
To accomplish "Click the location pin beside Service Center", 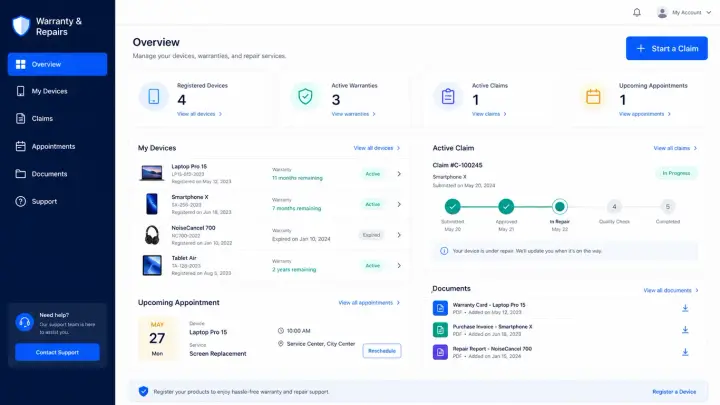I will coord(281,343).
